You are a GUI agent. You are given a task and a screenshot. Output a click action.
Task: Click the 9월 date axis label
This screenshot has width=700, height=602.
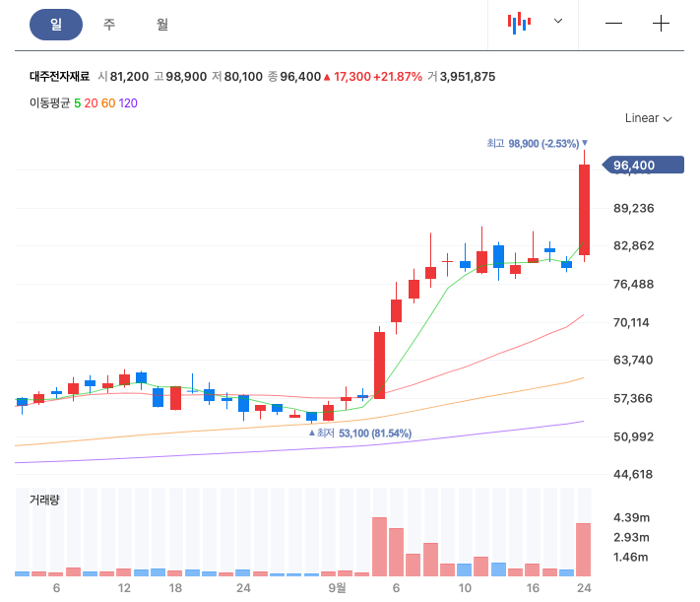coord(337,588)
